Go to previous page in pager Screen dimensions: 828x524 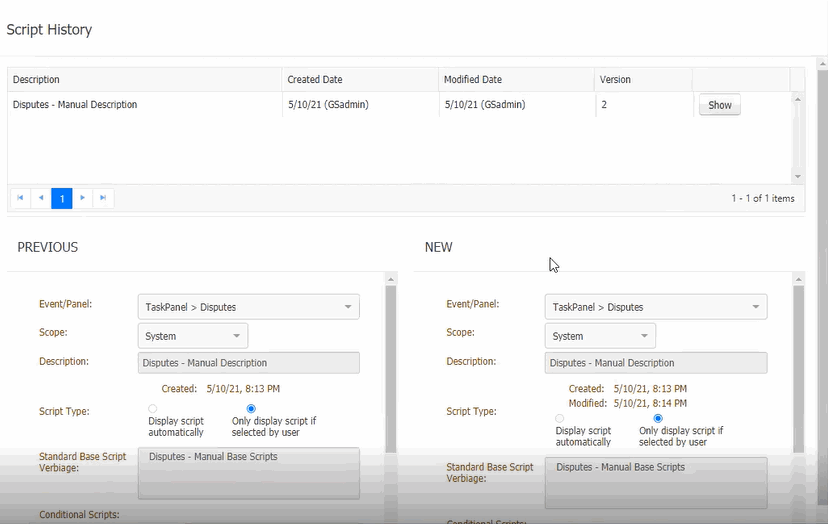(x=41, y=198)
